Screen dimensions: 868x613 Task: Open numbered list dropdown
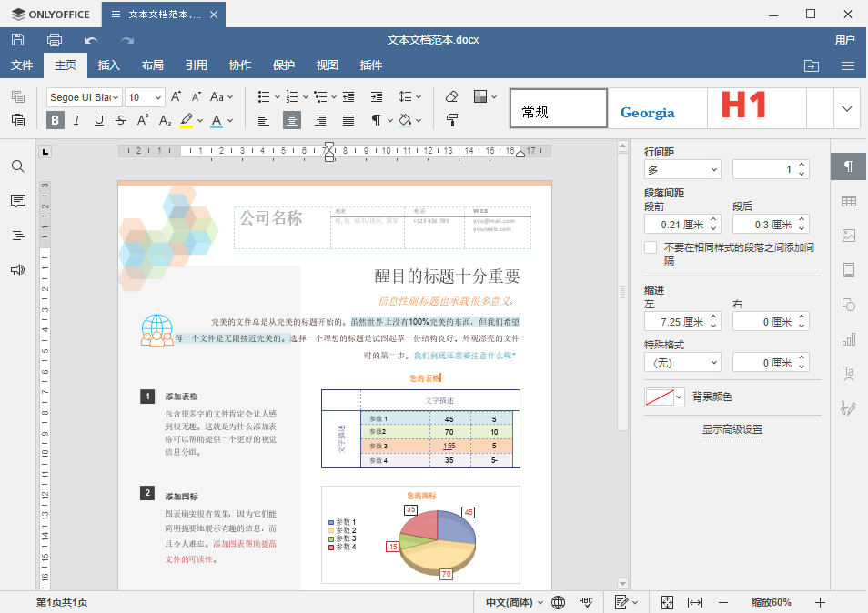point(305,96)
